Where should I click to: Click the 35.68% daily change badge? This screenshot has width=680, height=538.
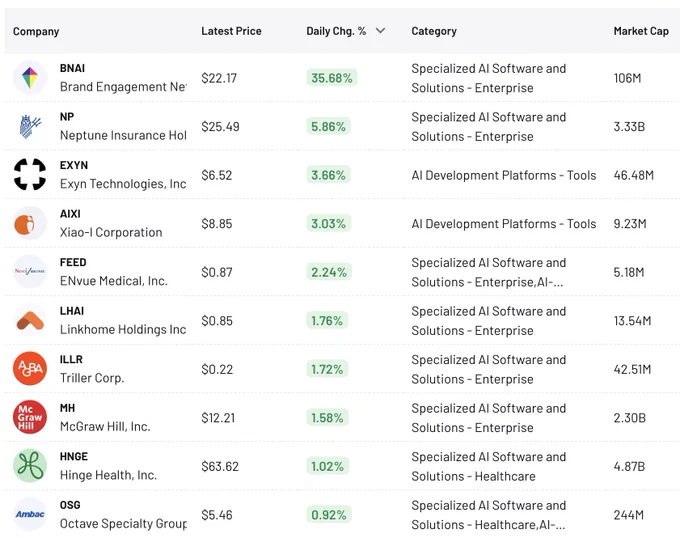[332, 78]
